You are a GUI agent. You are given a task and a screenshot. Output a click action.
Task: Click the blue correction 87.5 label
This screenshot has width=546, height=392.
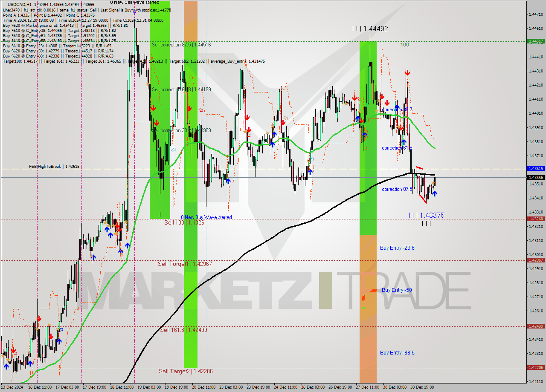397,189
